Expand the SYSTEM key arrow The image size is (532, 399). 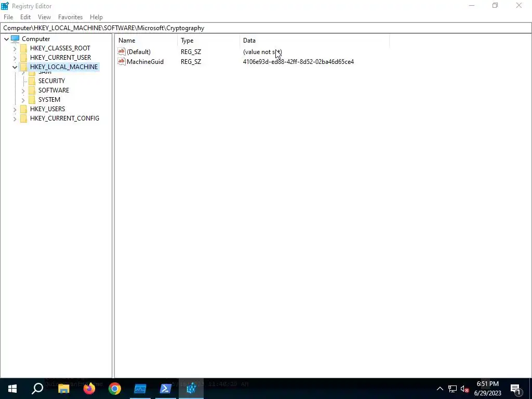tap(23, 100)
